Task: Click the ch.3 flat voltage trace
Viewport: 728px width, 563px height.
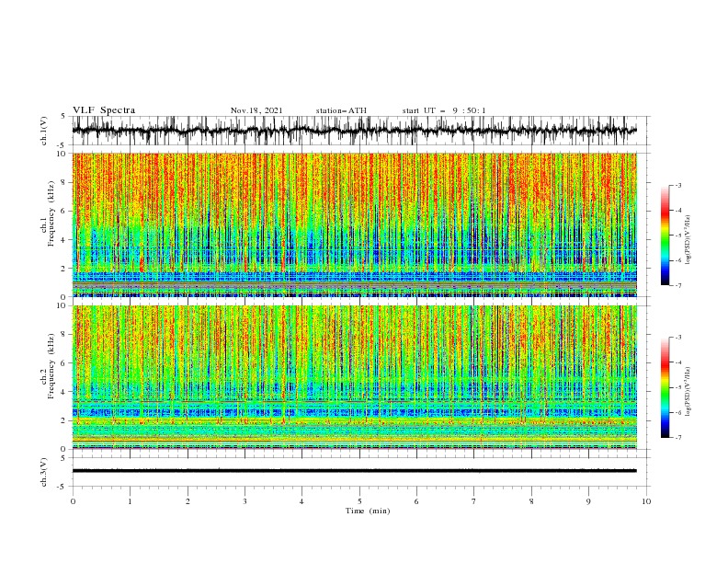Action: pos(355,471)
